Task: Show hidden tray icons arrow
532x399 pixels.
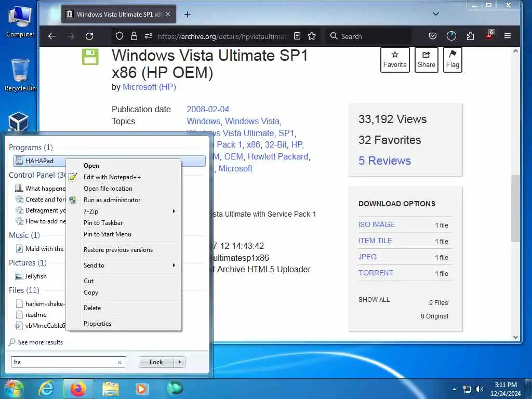Action: pyautogui.click(x=454, y=389)
